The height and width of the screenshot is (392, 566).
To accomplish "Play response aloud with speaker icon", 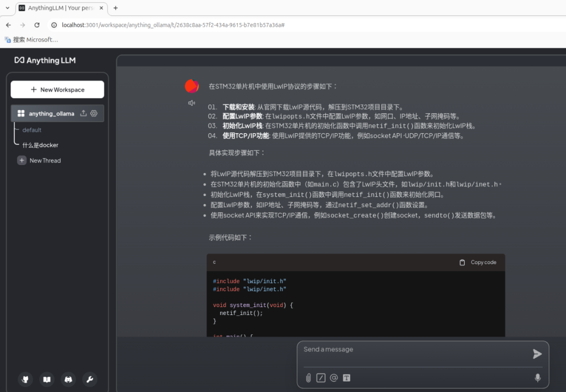I will (192, 103).
